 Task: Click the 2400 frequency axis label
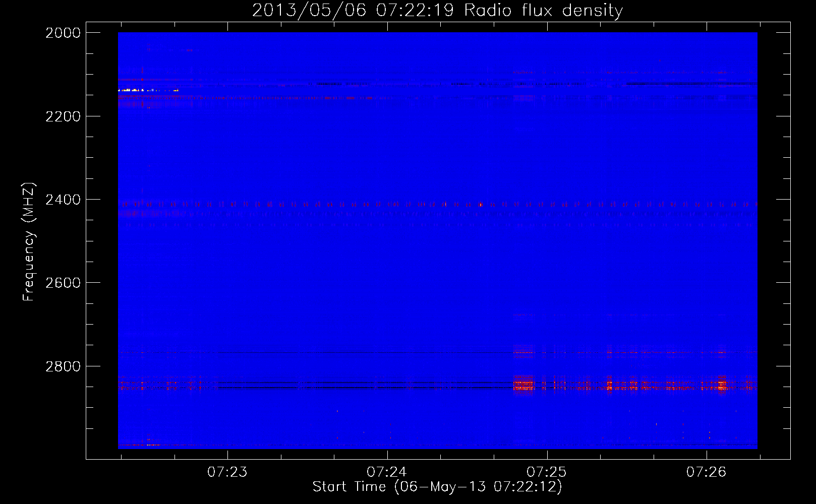[63, 200]
